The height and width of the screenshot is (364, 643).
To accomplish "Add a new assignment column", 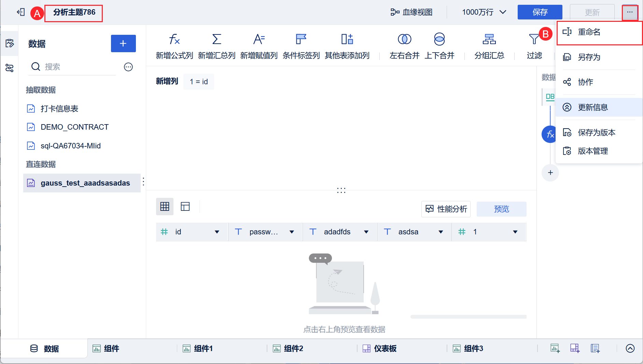I will pos(259,46).
